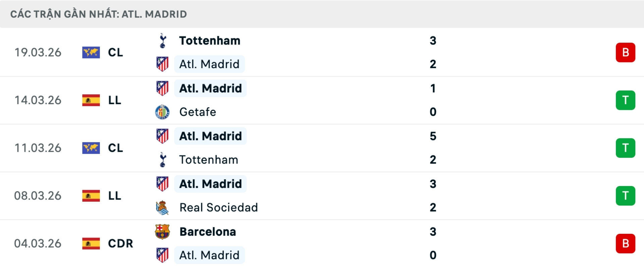This screenshot has width=644, height=266.
Task: Click red B result badge for Tottenham loss
Action: pos(625,52)
